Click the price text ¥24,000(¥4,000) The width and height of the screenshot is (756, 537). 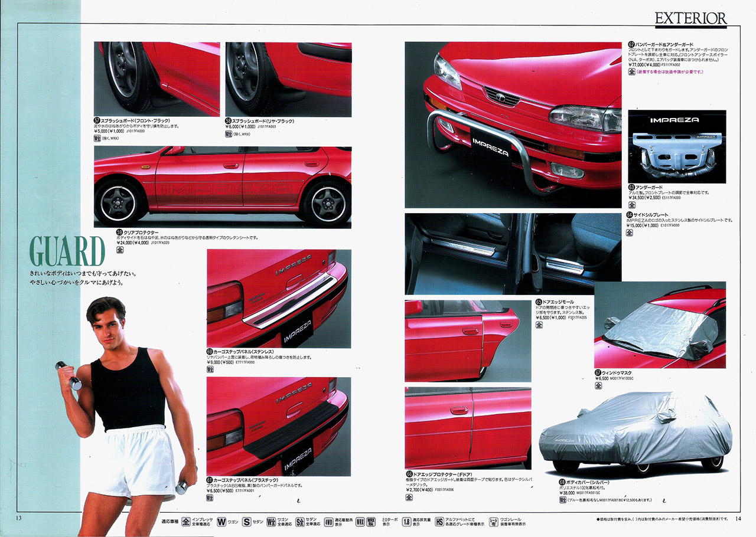133,243
